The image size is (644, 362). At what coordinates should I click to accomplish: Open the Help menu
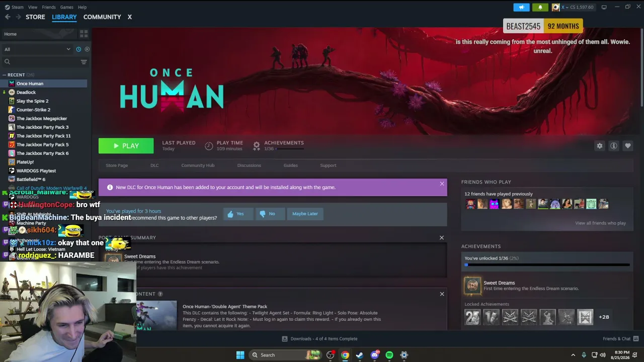[x=82, y=7]
